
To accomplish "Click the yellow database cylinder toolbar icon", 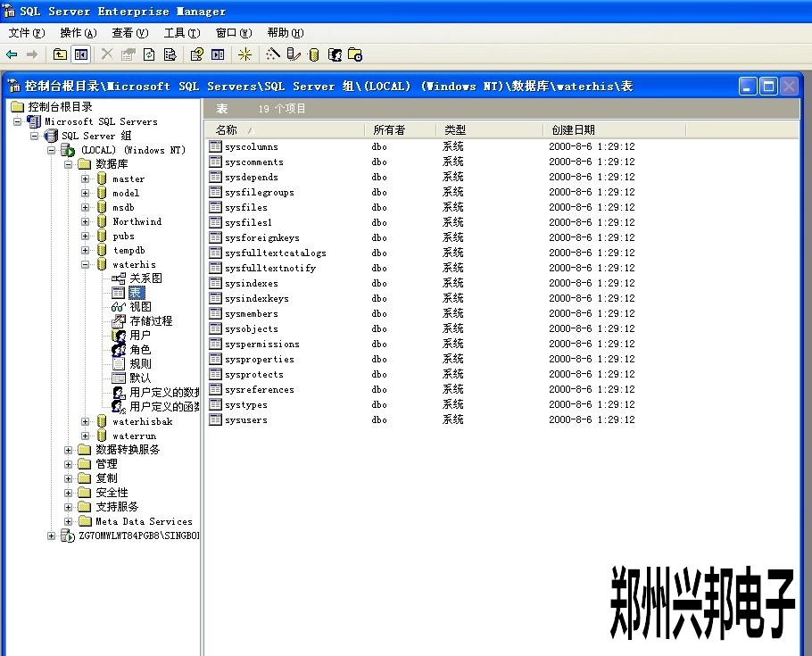I will 314,54.
